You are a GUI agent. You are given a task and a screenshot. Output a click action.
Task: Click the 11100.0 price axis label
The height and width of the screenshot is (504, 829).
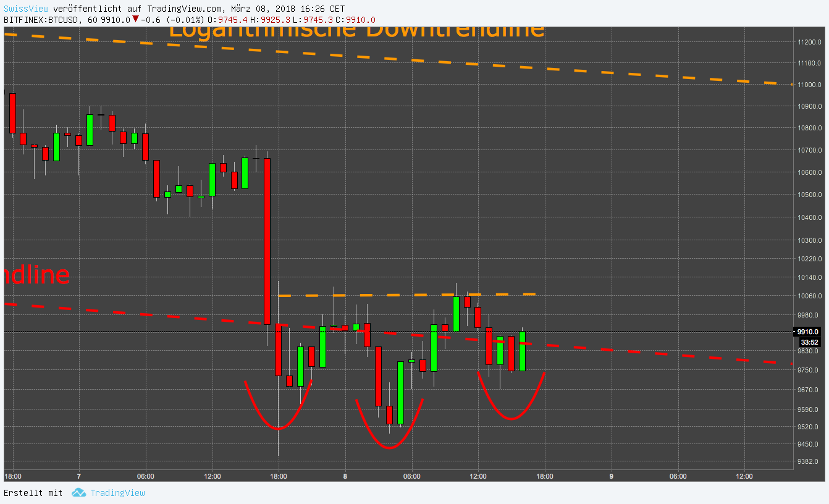(809, 63)
